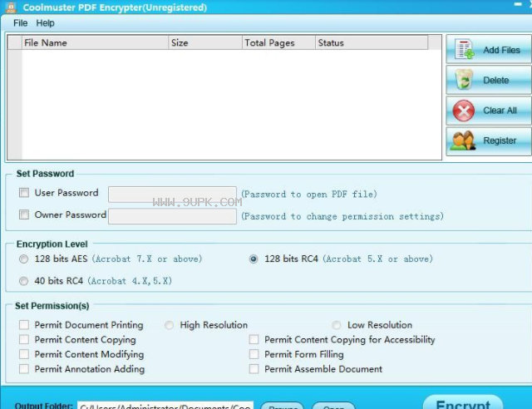Check Permit Content Copying
This screenshot has width=532, height=409.
click(24, 339)
